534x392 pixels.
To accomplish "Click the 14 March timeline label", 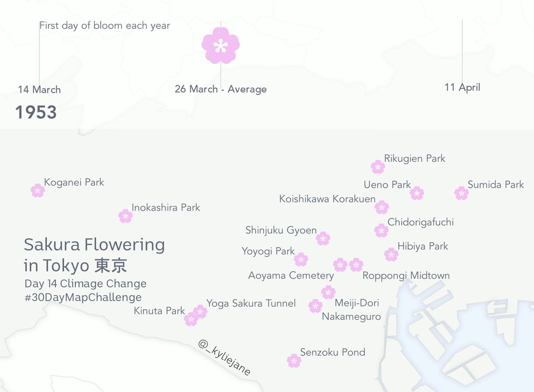I will [39, 89].
